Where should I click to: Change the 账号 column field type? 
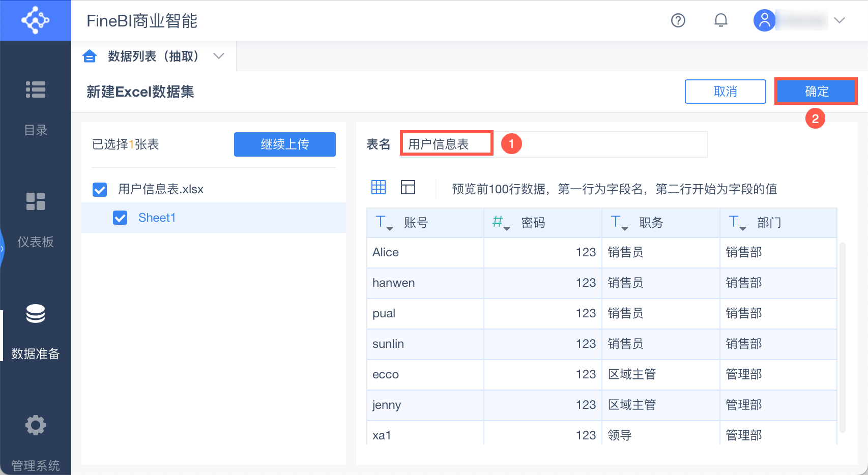point(384,222)
